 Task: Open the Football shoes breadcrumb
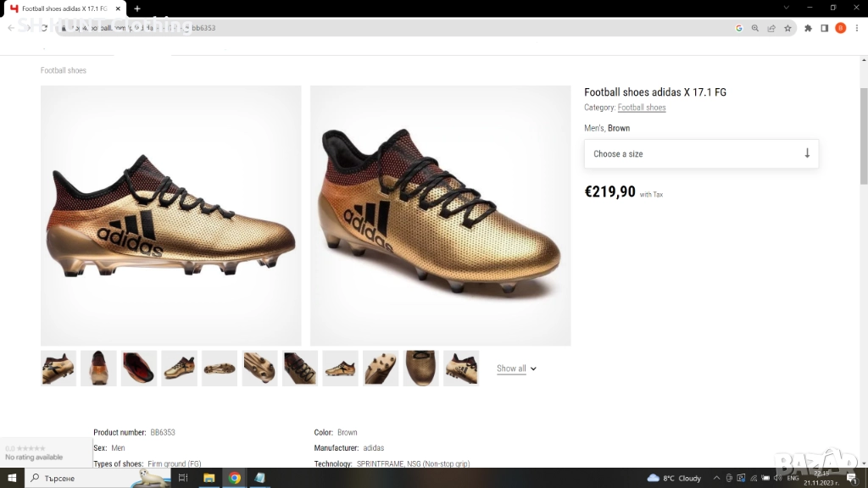(x=63, y=70)
